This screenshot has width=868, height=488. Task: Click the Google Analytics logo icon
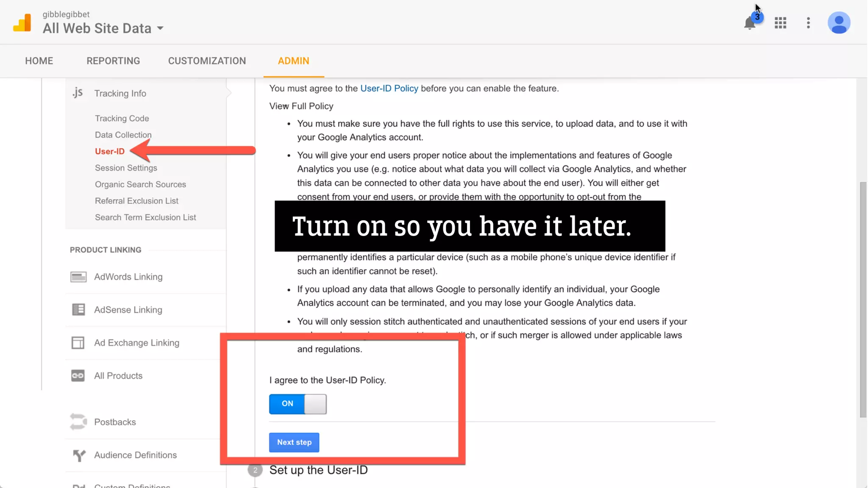(22, 23)
